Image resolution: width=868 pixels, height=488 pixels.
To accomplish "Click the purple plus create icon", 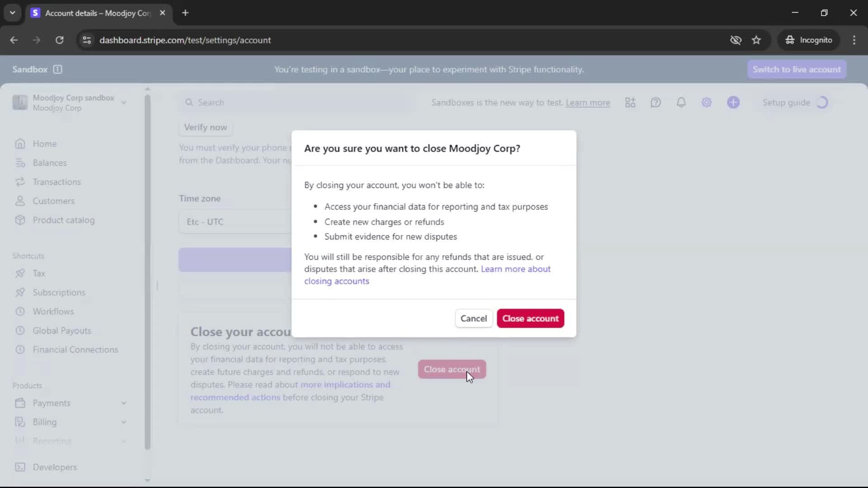I will pos(733,103).
